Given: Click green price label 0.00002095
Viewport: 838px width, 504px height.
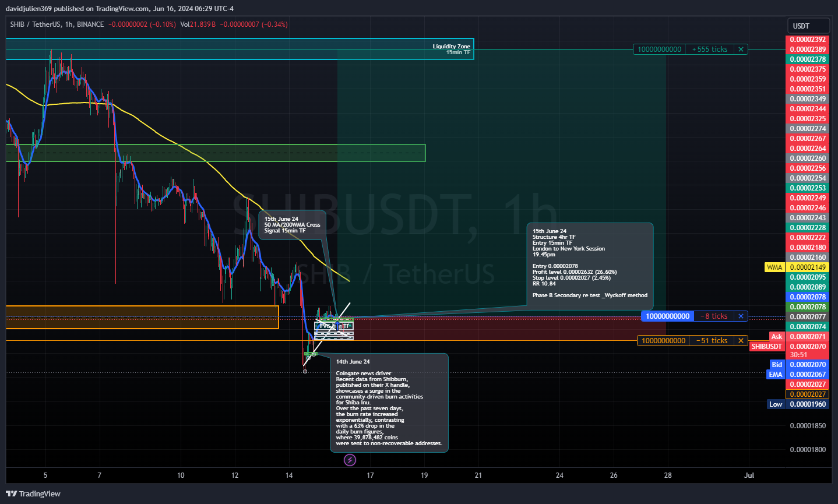Looking at the screenshot, I should tap(808, 277).
